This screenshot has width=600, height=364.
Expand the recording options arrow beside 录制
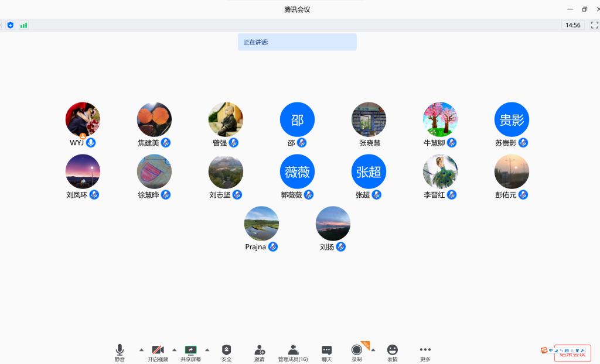(x=373, y=350)
